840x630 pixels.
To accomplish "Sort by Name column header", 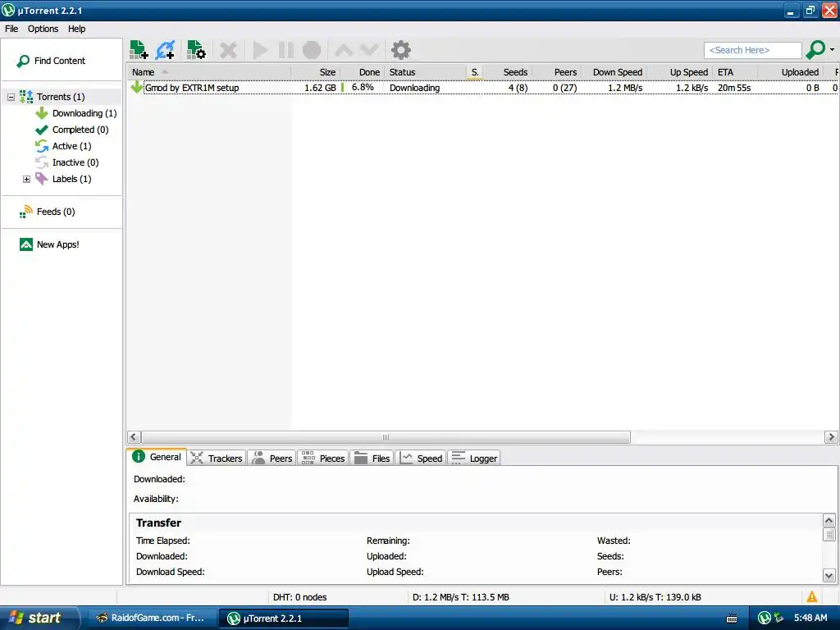I will coord(208,72).
